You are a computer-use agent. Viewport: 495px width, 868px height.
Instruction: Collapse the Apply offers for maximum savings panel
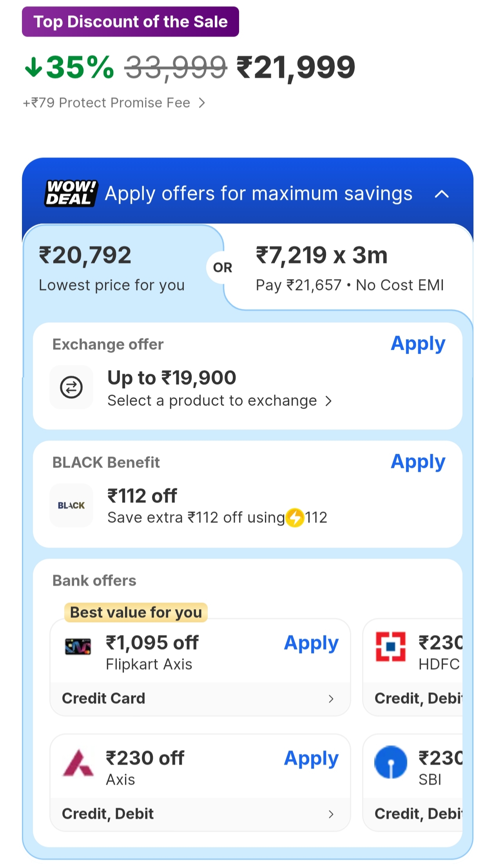[442, 194]
